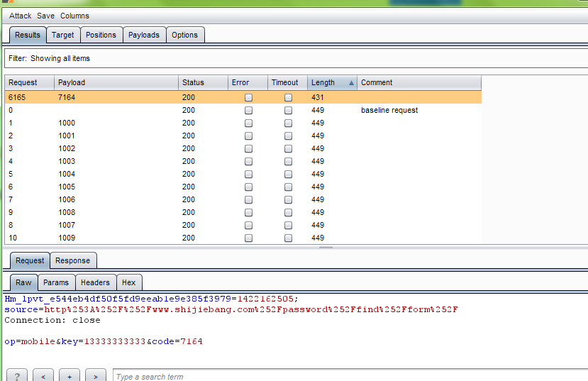Click the previous match arrow button

[43, 376]
